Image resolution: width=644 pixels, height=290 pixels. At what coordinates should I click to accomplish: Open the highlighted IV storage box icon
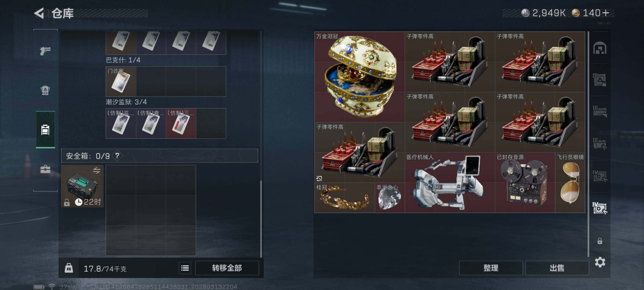click(599, 208)
